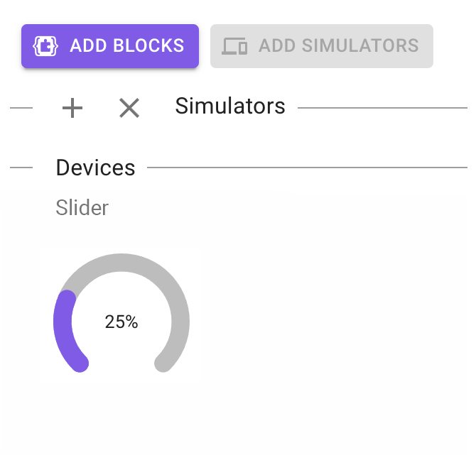Click the ADD BLOCKS button label

pos(126,46)
